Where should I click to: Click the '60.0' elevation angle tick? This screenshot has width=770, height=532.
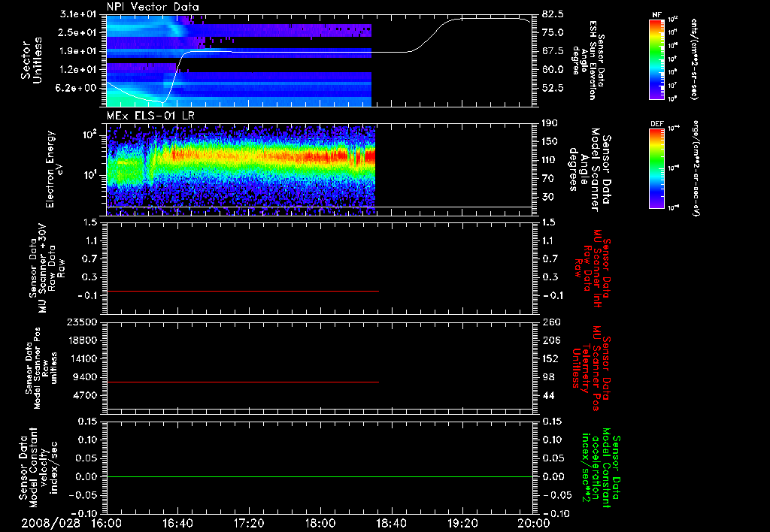point(553,70)
